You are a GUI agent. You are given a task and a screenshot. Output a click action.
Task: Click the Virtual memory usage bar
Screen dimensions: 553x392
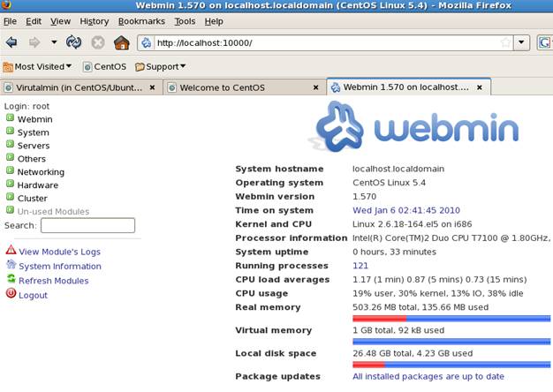point(451,342)
